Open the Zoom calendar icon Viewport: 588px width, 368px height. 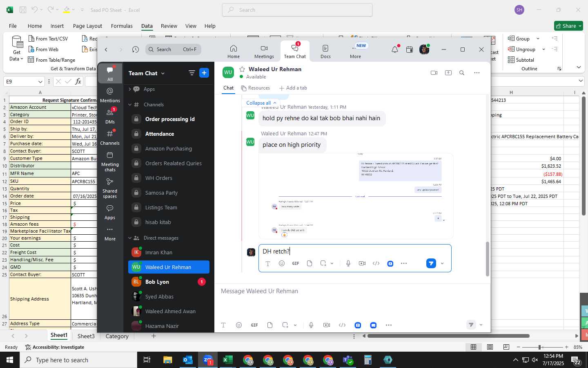pyautogui.click(x=410, y=49)
